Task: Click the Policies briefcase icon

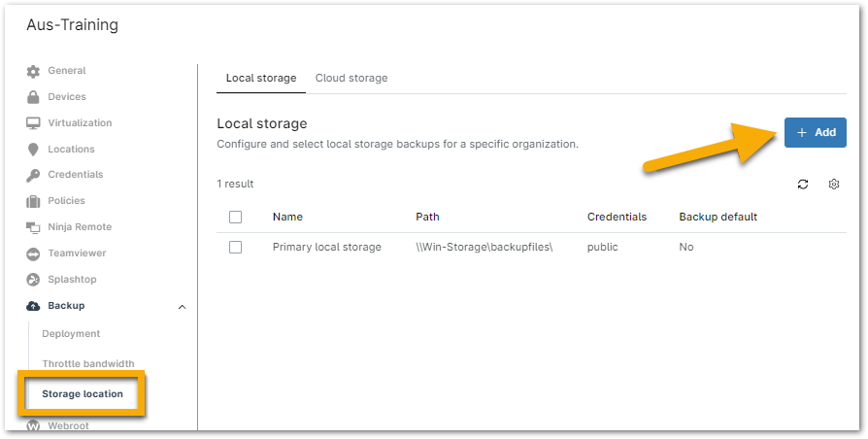Action: click(x=33, y=201)
